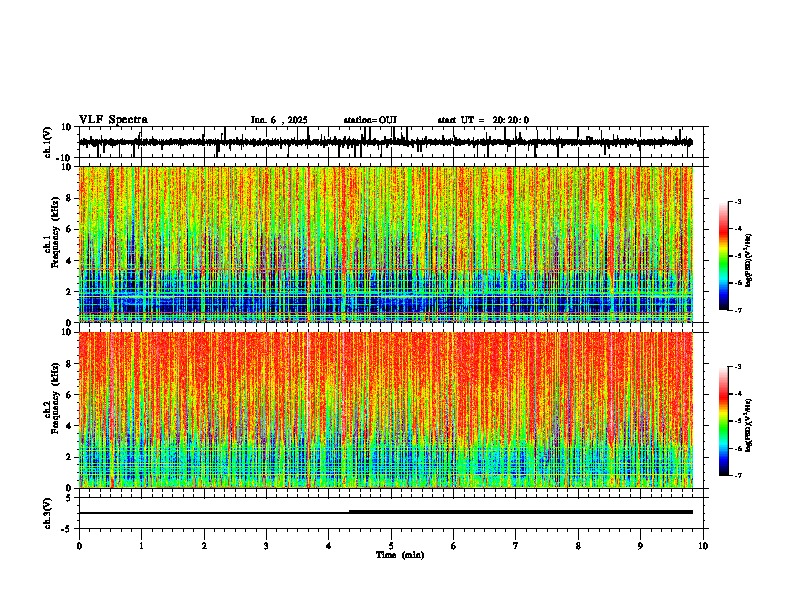792x612 pixels.
Task: Click the ch.1(V) axis label
Action: coord(48,142)
